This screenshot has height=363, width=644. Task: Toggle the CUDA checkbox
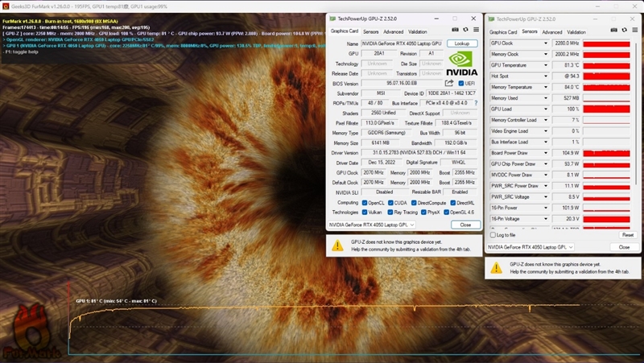(390, 203)
